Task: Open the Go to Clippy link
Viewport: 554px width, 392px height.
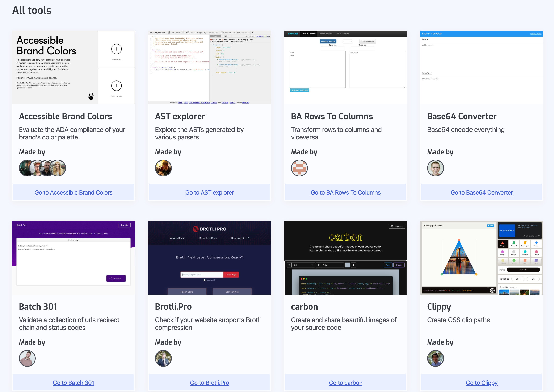Action: click(x=482, y=383)
